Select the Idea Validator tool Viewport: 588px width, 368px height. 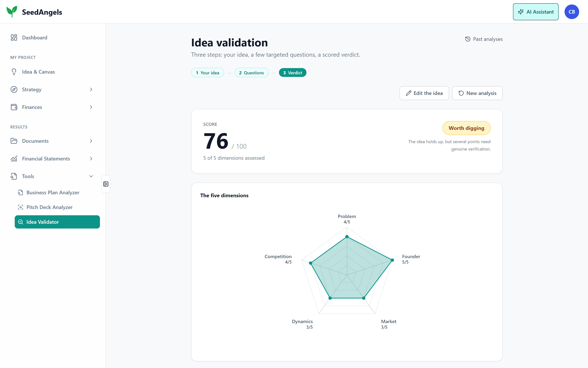57,222
